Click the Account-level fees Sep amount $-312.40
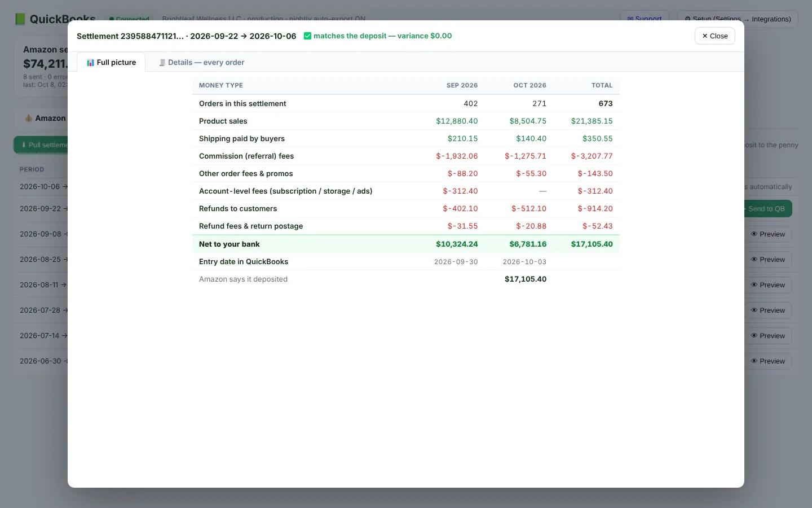The width and height of the screenshot is (812, 508). coord(460,191)
